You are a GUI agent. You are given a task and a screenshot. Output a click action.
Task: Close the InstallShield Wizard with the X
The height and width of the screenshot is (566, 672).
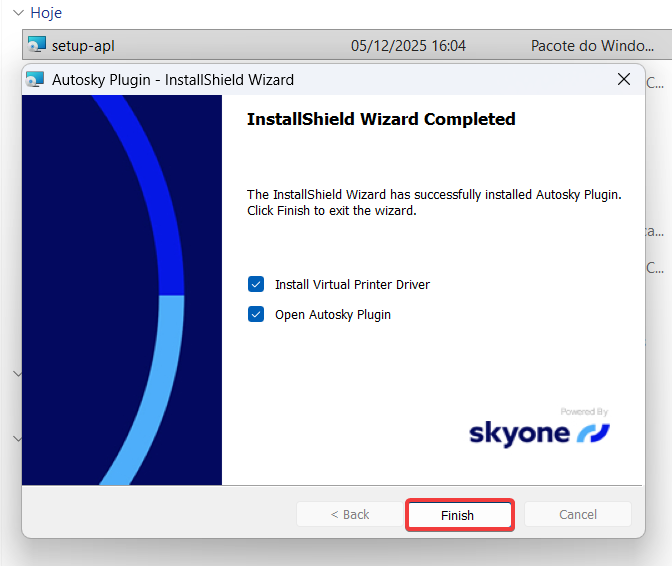point(624,79)
